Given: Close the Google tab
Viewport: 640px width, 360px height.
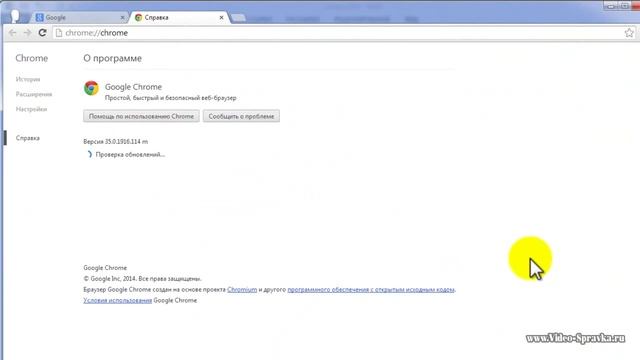Looking at the screenshot, I should point(122,18).
